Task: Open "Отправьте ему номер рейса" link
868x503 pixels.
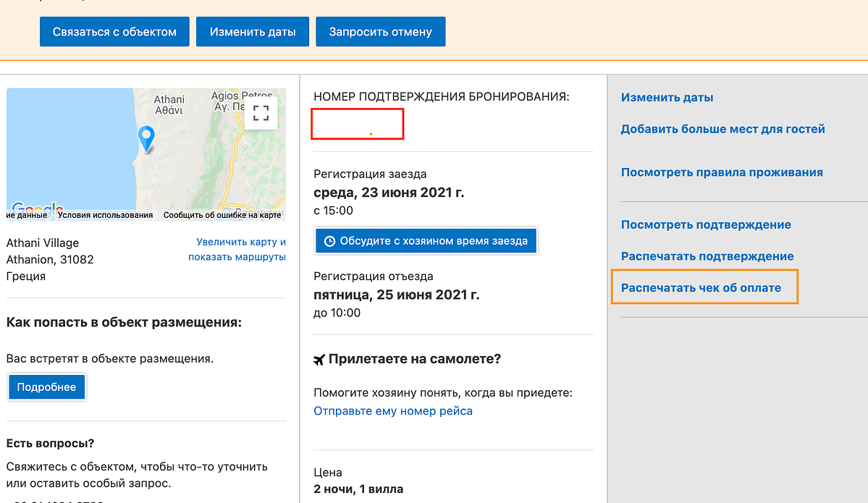Action: tap(392, 410)
